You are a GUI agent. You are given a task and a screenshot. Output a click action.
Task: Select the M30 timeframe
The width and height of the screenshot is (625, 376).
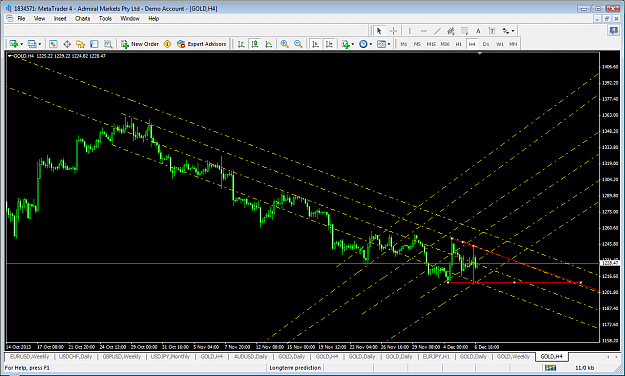coord(445,44)
